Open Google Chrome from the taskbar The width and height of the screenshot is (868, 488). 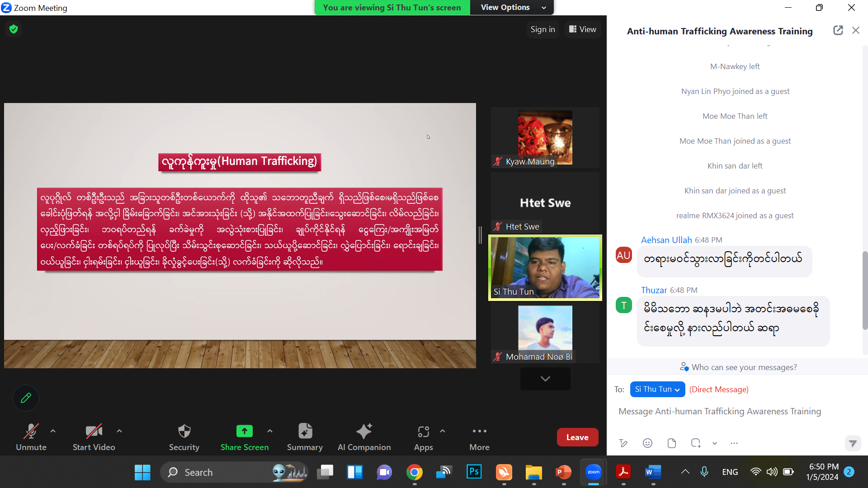point(414,472)
